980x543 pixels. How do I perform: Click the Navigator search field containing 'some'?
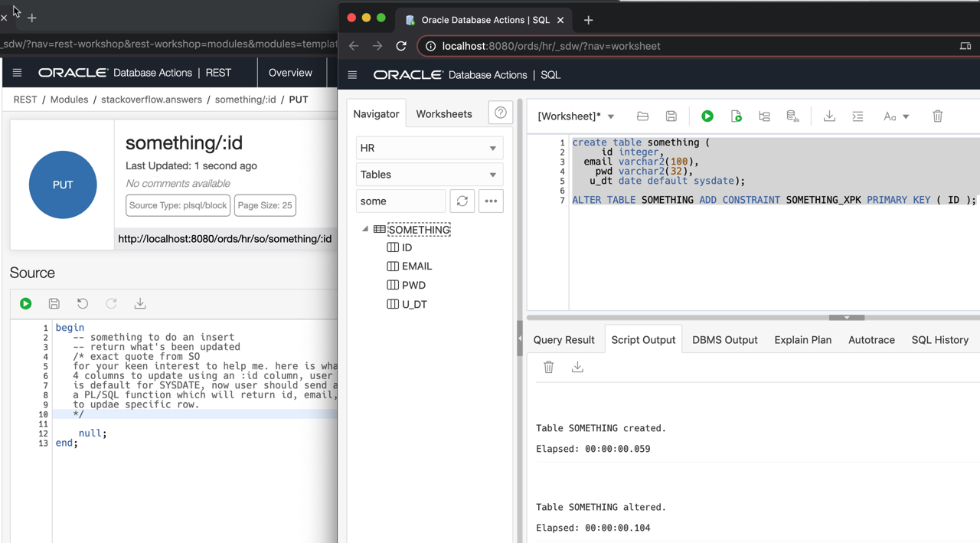401,201
